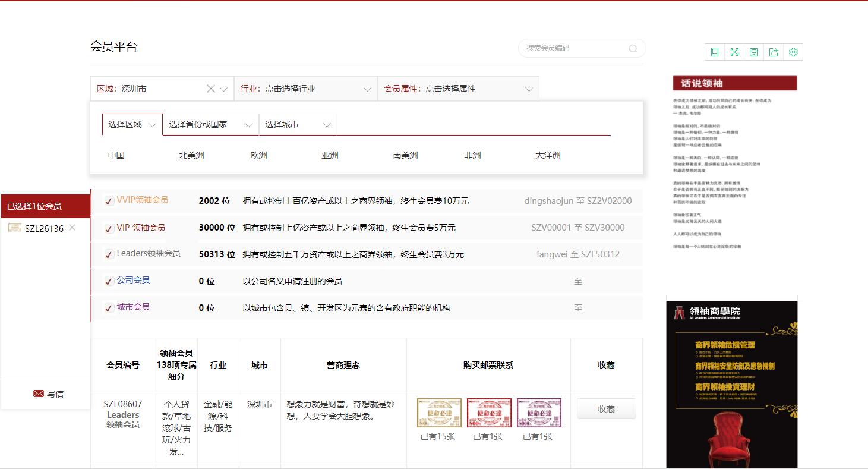Click member ID SZL08607
The width and height of the screenshot is (868, 469).
(x=123, y=404)
